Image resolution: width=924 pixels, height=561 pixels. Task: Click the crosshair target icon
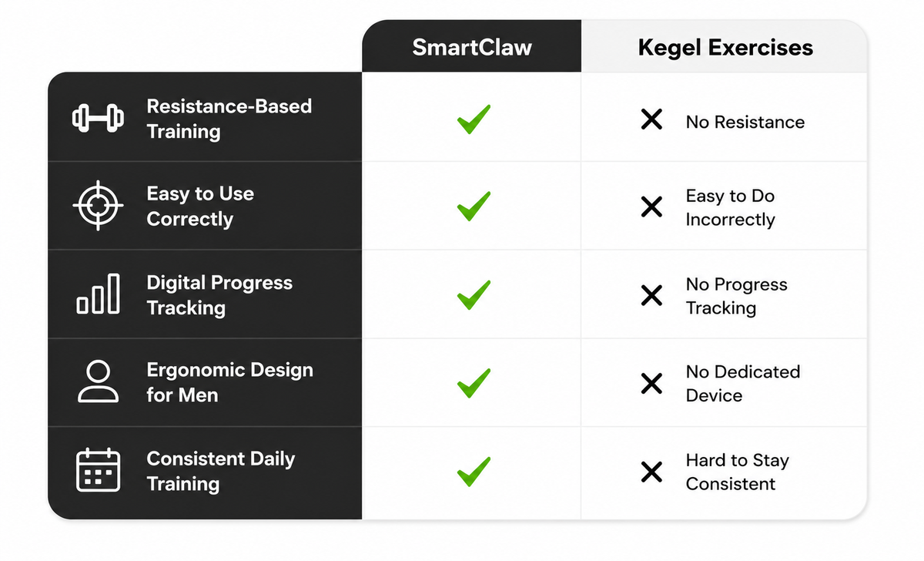coord(98,206)
